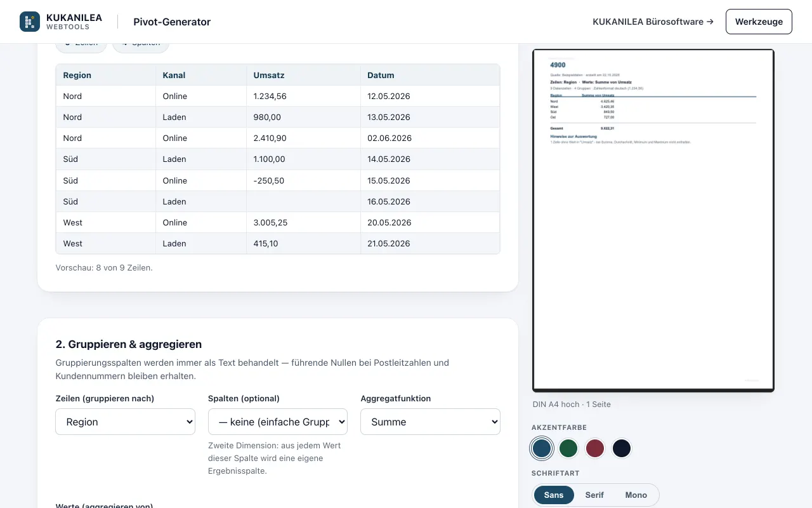812x508 pixels.
Task: Click the empty Umsatz cell in the 16.05.2026 row
Action: pyautogui.click(x=303, y=201)
